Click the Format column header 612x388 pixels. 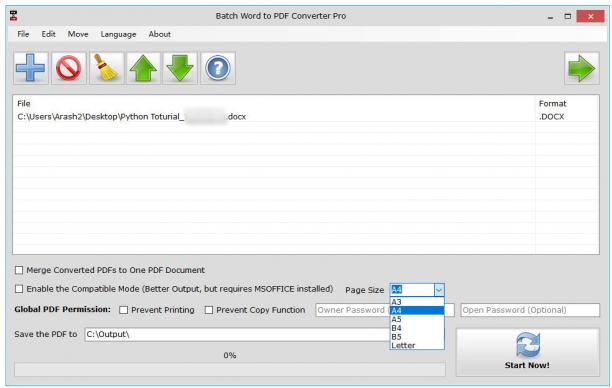point(552,103)
